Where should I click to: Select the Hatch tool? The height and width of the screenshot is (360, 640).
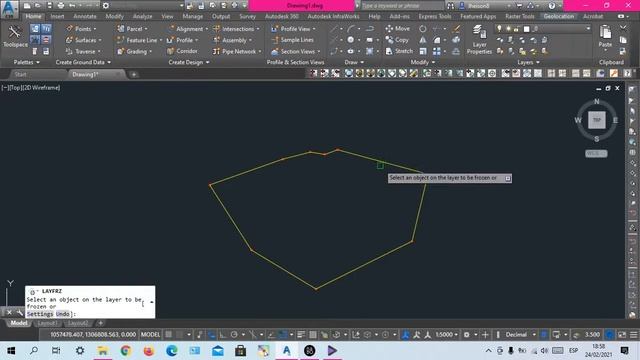(x=369, y=51)
